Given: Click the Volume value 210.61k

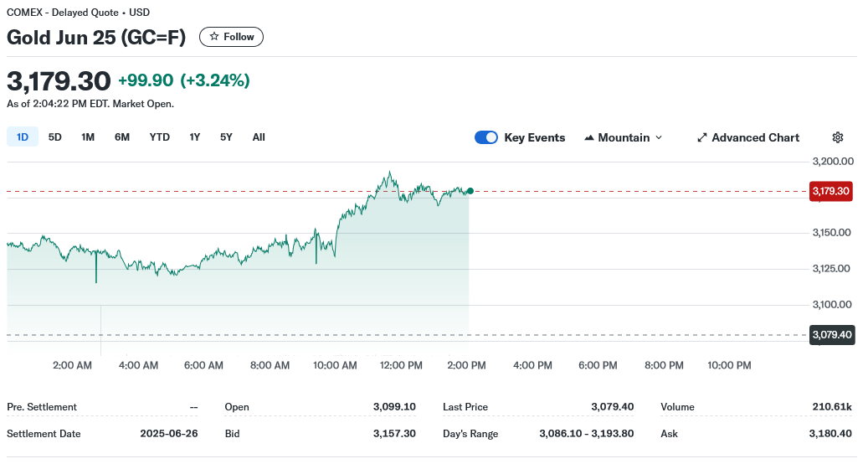Looking at the screenshot, I should pyautogui.click(x=832, y=407).
